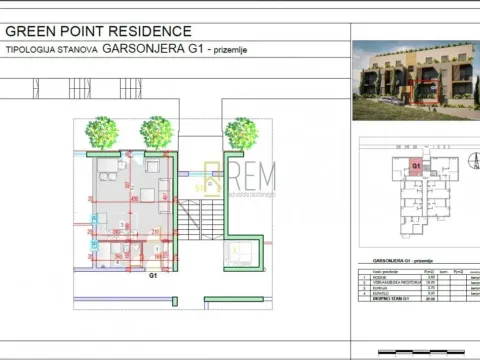This screenshot has height=360, width=480.
Task: Click the GARSONJERA G1 heading
Action: click(x=153, y=49)
